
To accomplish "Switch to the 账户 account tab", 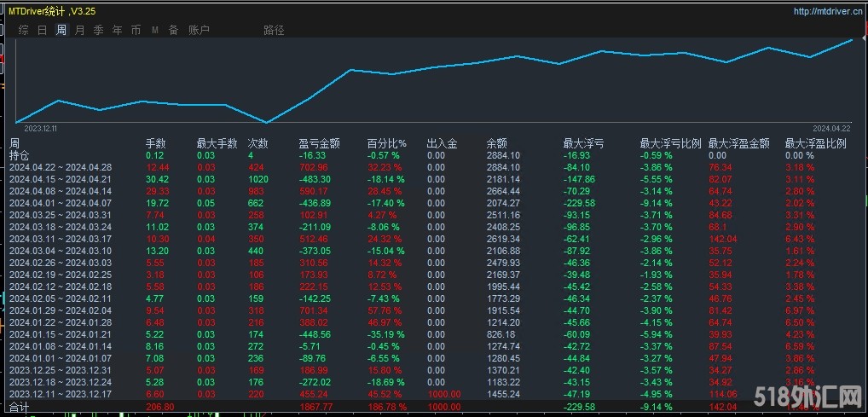I will pyautogui.click(x=198, y=30).
